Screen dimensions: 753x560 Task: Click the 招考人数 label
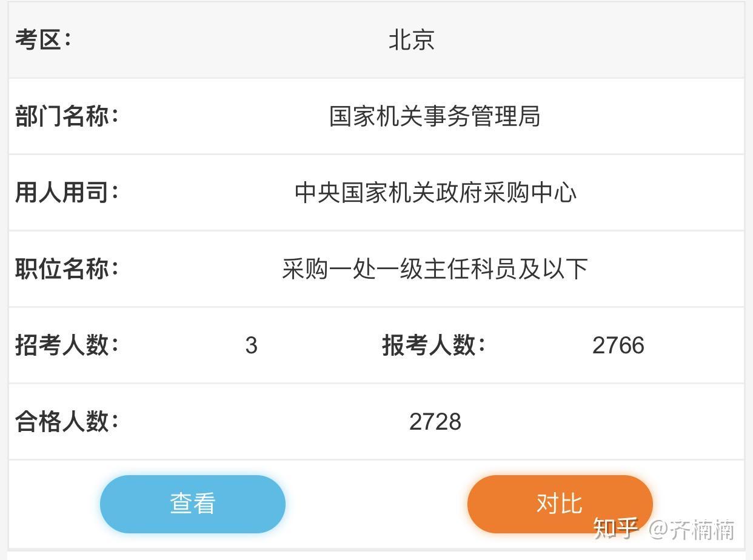coord(67,345)
